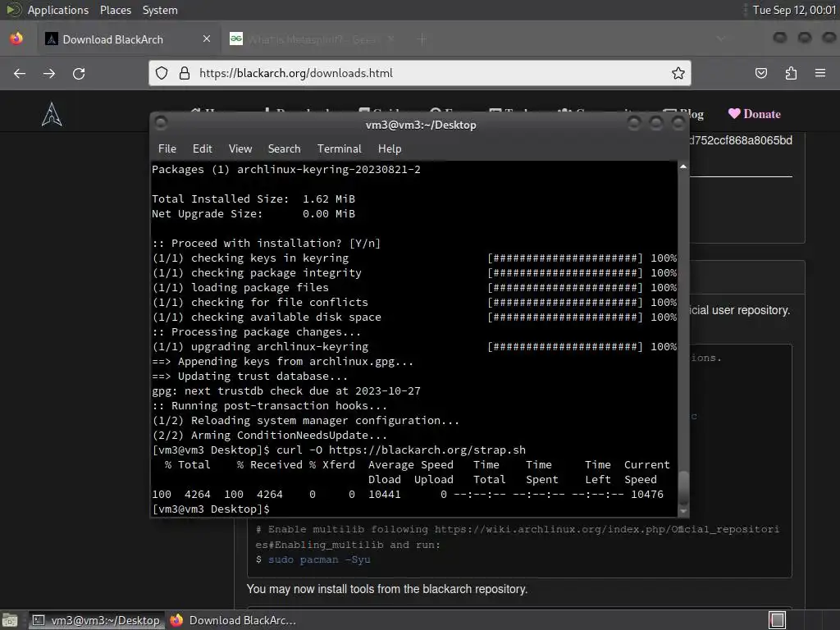Open the Blog link in the BlackArch navbar

point(683,113)
